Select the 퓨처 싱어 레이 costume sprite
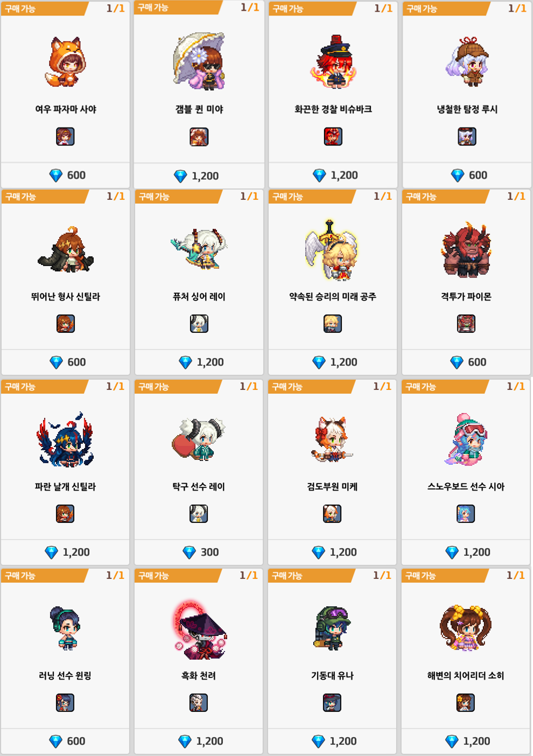The width and height of the screenshot is (533, 756). [199, 249]
